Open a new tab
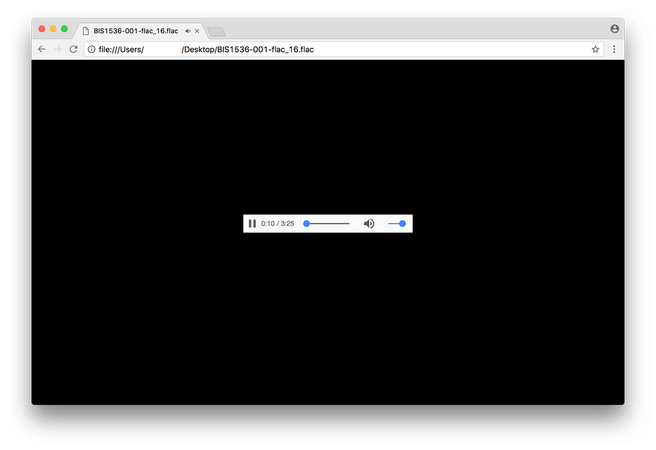This screenshot has height=450, width=656. click(x=216, y=32)
